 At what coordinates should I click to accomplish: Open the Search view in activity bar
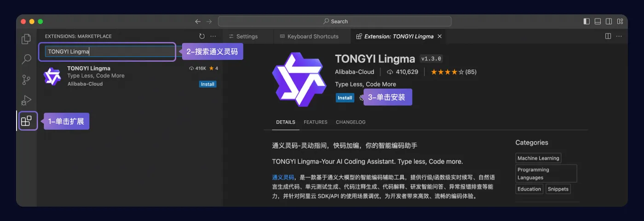point(26,59)
